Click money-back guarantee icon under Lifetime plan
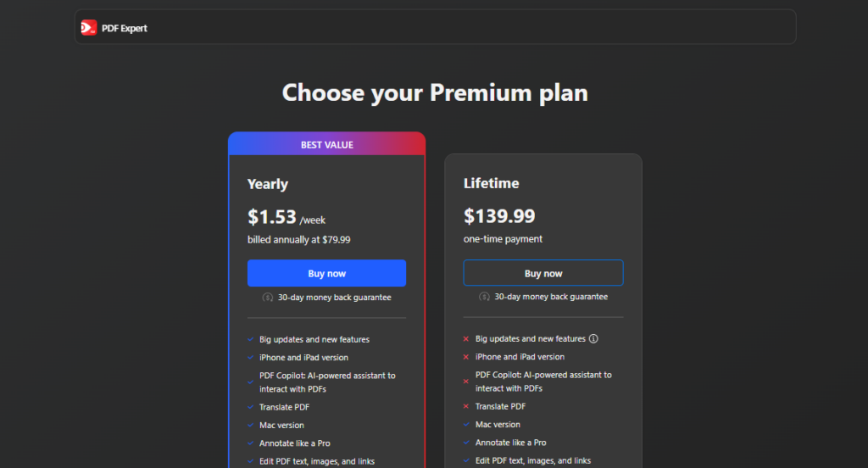868x468 pixels. click(x=484, y=297)
